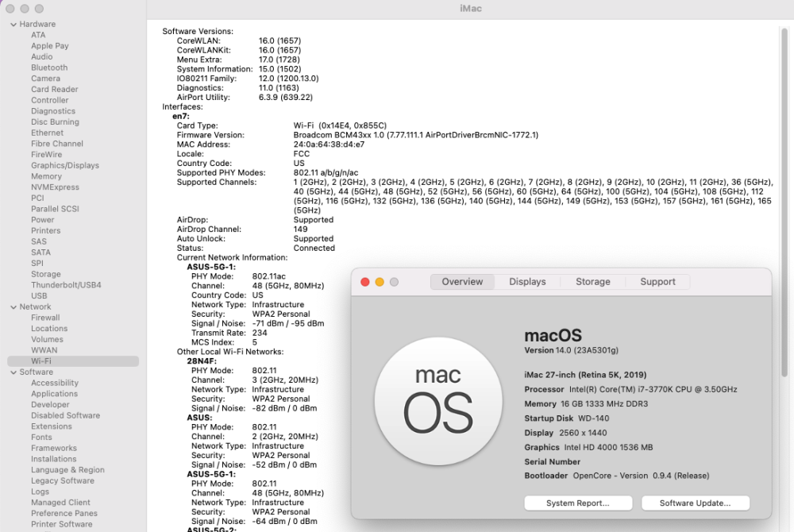Click the vertical scrollbar of report pane
794x532 pixels.
click(784, 202)
